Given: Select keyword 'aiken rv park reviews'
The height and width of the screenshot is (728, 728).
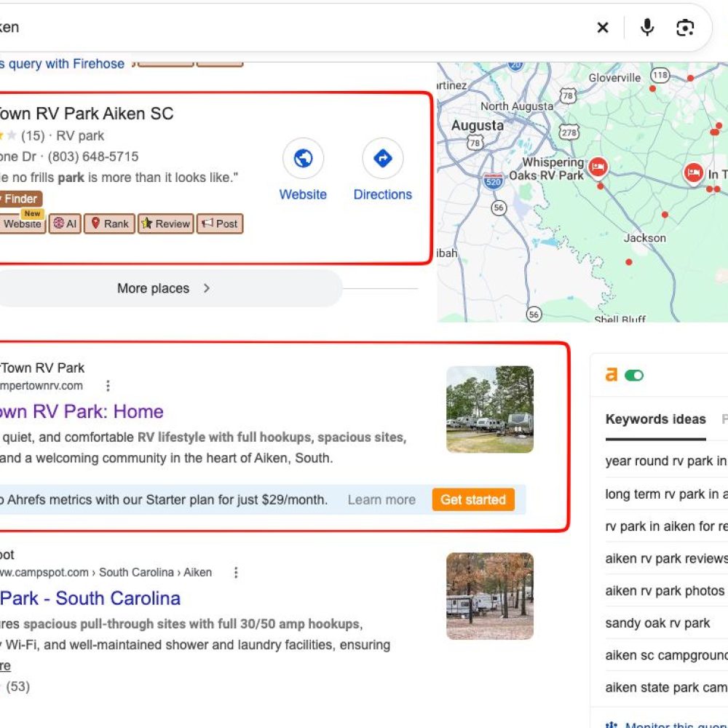Looking at the screenshot, I should tap(667, 558).
